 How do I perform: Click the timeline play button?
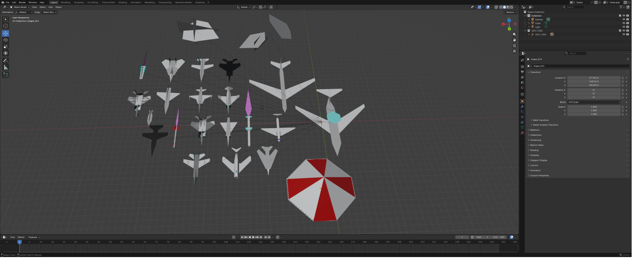[253, 237]
